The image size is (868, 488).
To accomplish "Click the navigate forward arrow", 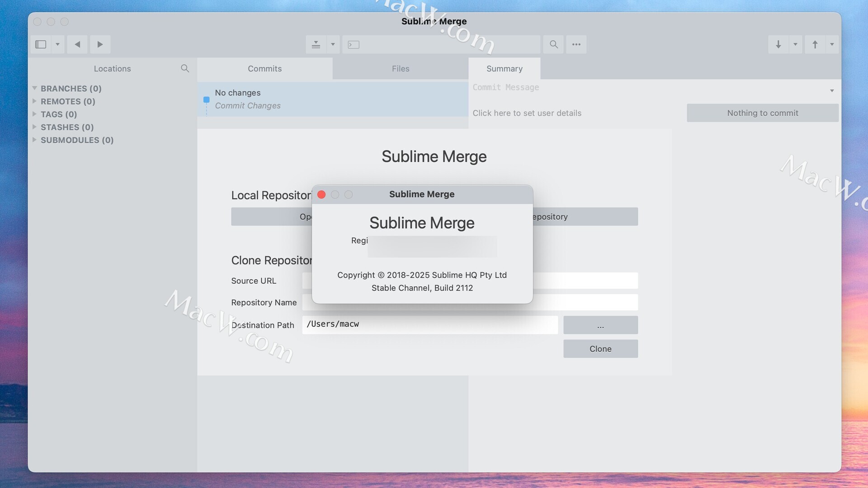I will [100, 44].
